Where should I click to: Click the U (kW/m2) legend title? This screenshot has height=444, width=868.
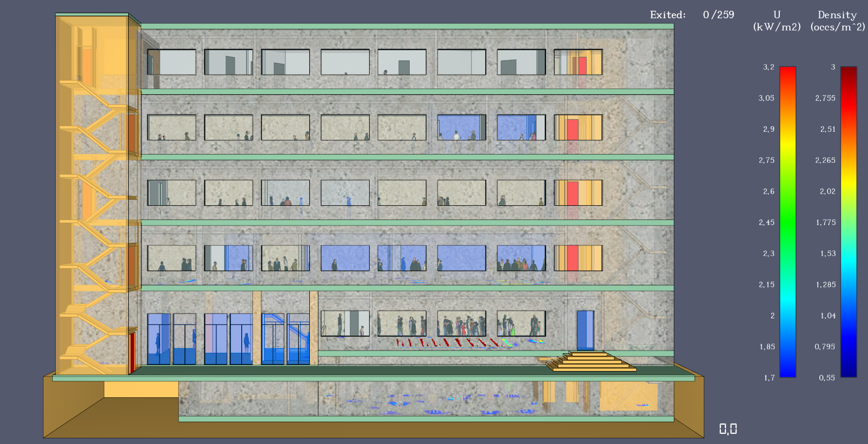tap(777, 21)
